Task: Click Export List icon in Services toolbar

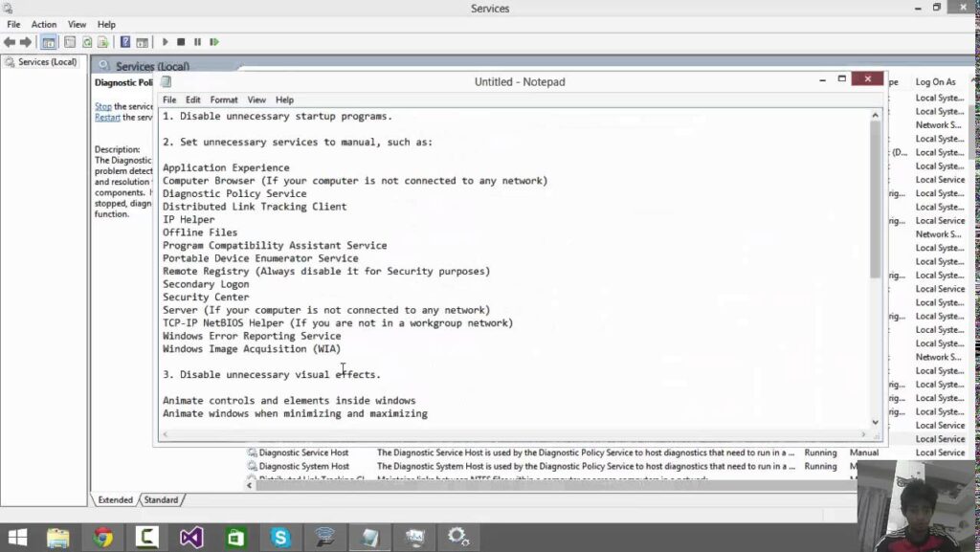Action: tap(103, 42)
